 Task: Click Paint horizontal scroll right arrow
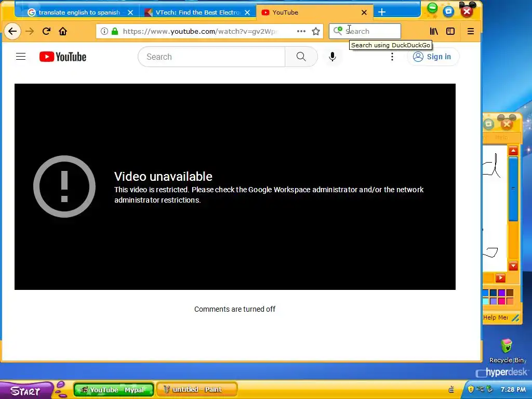(x=500, y=278)
